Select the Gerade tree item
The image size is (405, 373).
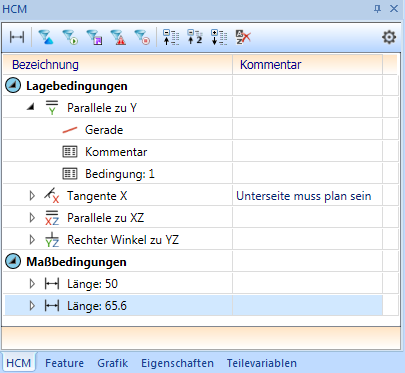click(104, 130)
